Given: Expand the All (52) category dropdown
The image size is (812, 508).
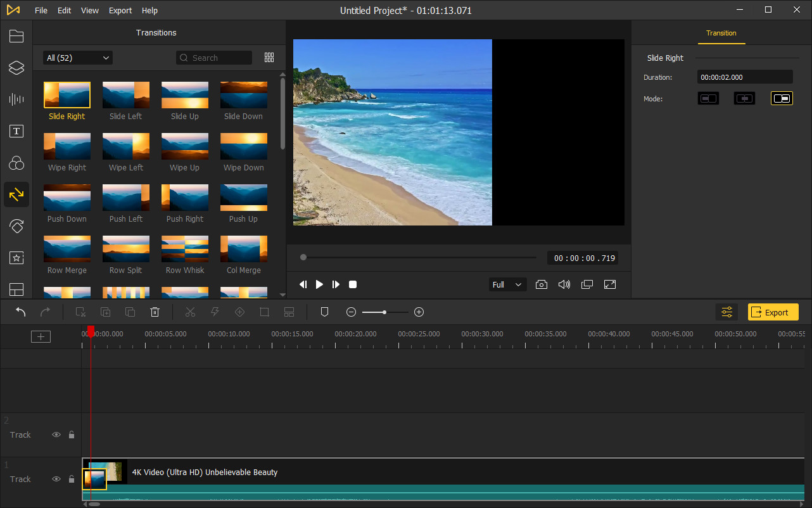Looking at the screenshot, I should click(x=78, y=58).
